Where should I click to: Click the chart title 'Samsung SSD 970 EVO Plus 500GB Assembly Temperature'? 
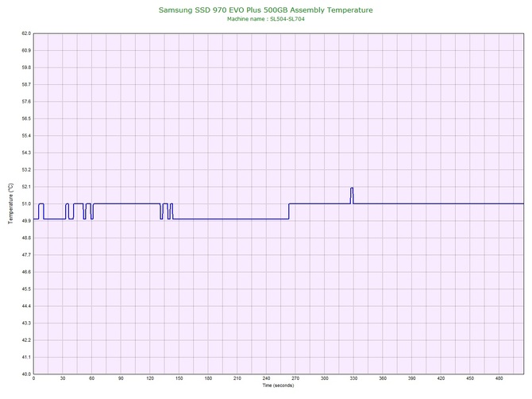(x=266, y=10)
